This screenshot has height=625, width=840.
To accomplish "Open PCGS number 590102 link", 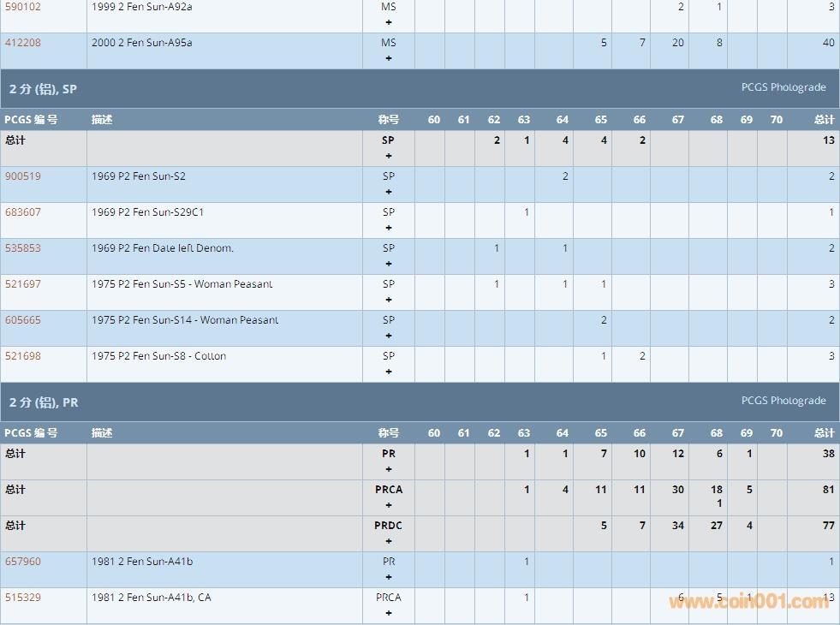I will (22, 7).
